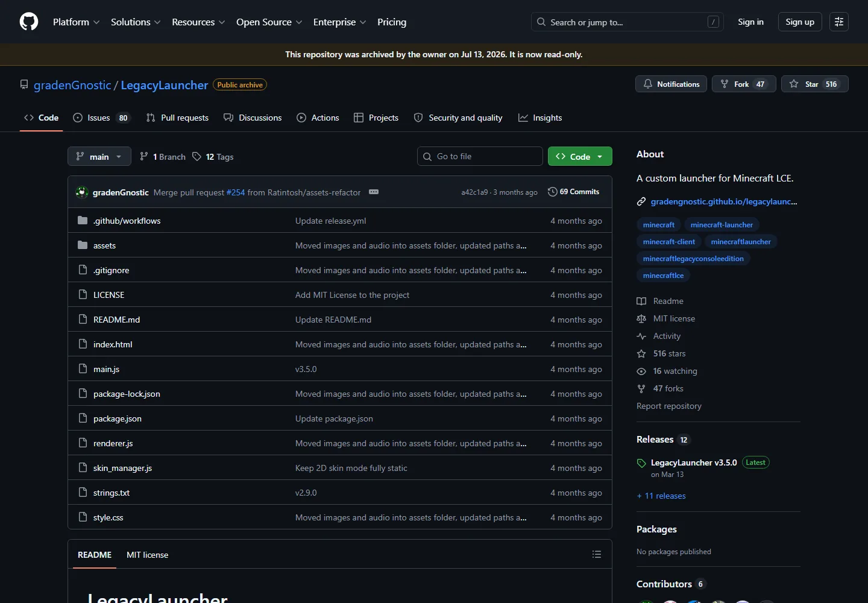Open the main branch selector dropdown
The height and width of the screenshot is (603, 868).
point(99,156)
